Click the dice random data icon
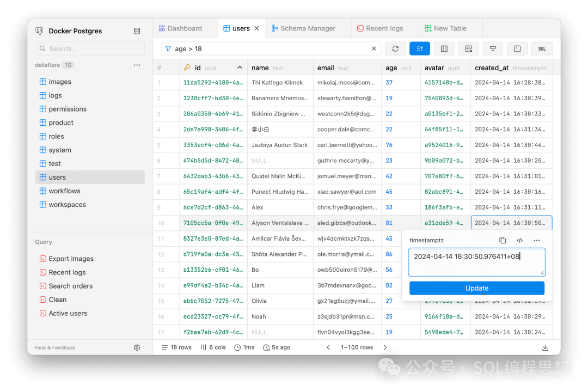The image size is (588, 391). coord(517,48)
